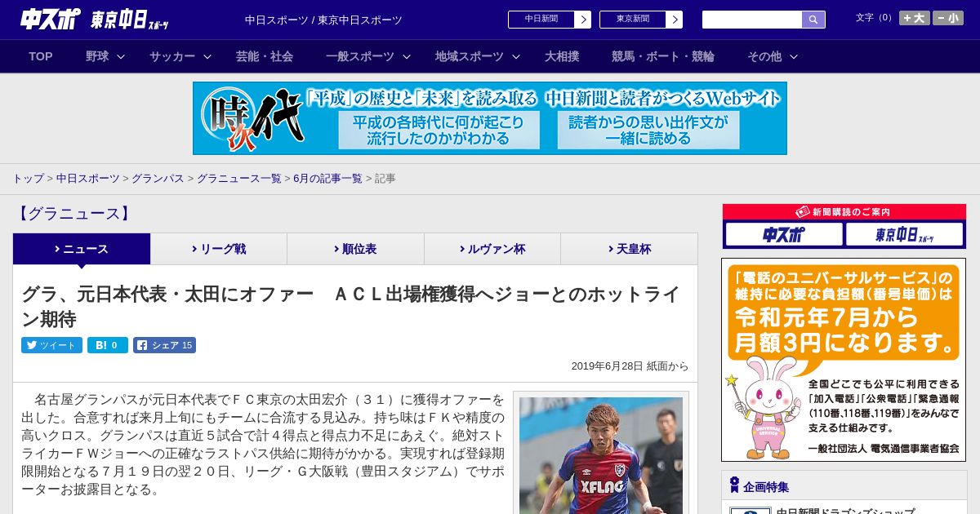Screen dimensions: 980x514
Task: Click the 中日新聞/東京中日スポーツ header text
Action: [323, 20]
